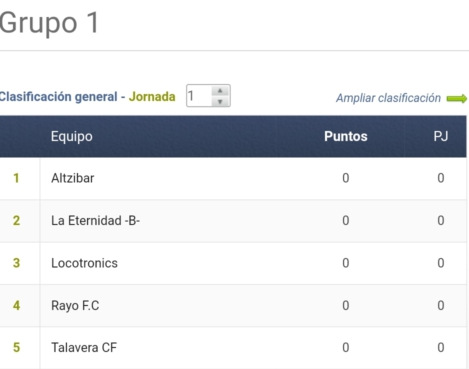Select the La Eternidad -B- team
This screenshot has width=469, height=369.
click(x=96, y=221)
